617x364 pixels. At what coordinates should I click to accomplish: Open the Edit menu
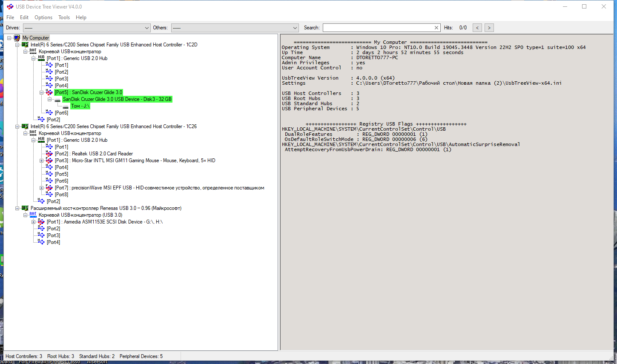[x=24, y=17]
